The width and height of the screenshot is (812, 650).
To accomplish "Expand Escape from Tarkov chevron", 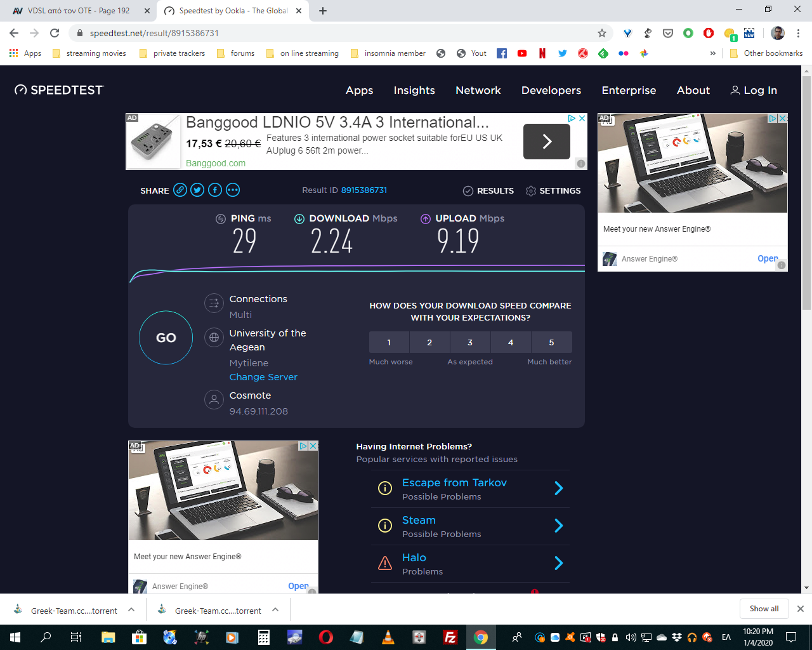I will 558,488.
